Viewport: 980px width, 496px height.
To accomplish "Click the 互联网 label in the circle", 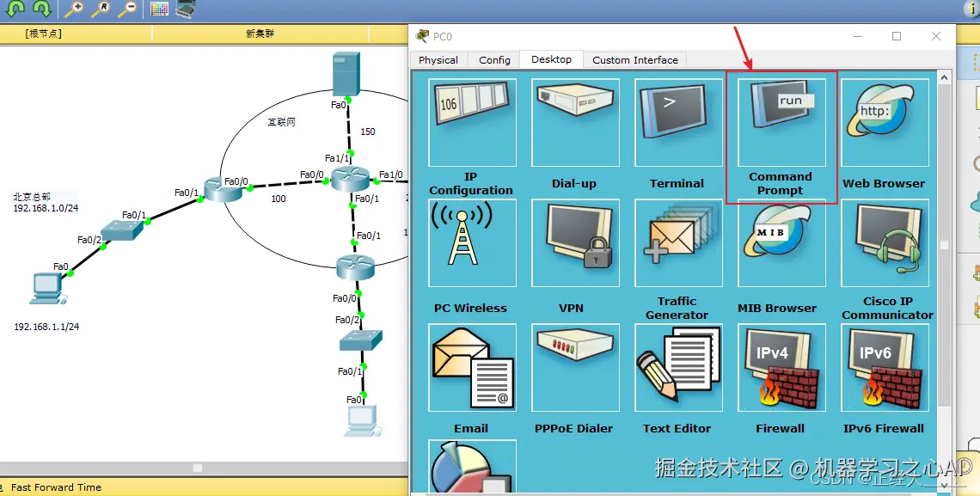I will coord(281,122).
